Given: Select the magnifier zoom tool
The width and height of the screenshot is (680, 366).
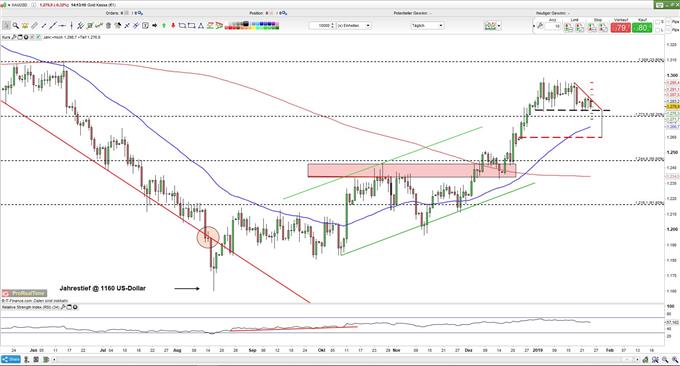Looking at the screenshot, I should pyautogui.click(x=16, y=26).
